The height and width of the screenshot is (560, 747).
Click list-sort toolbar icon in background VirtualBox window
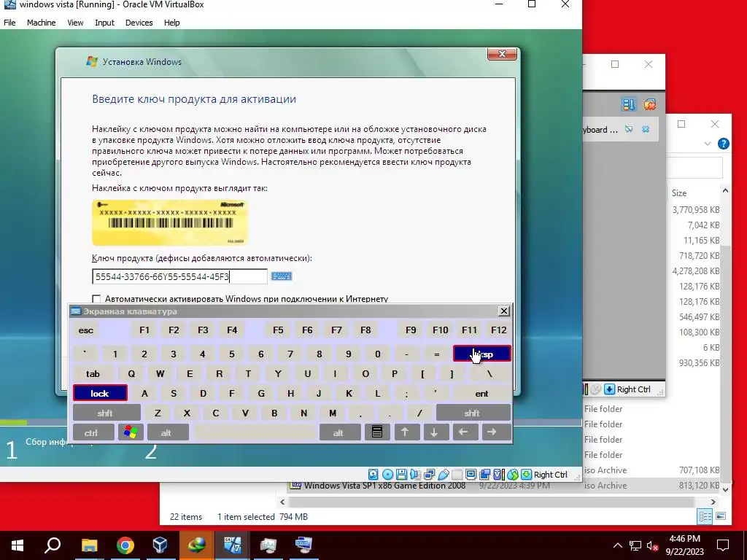pos(628,104)
